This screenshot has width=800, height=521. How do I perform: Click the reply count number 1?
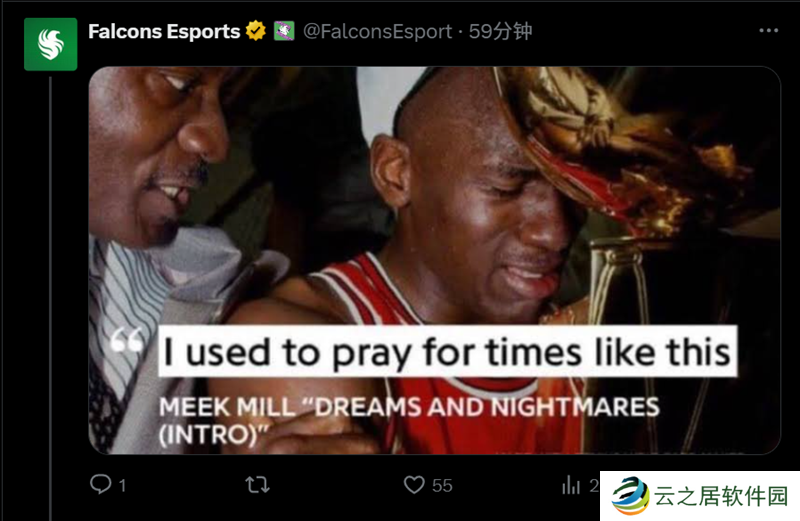click(122, 485)
